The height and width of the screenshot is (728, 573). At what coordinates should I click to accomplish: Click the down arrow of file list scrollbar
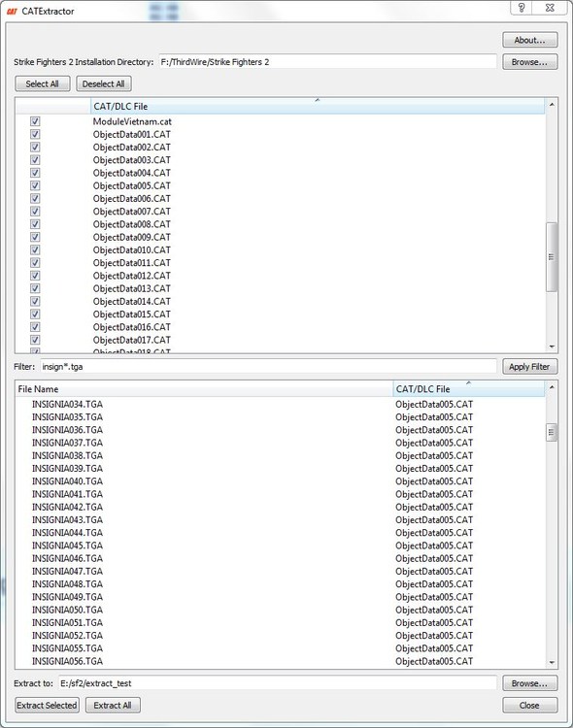tap(552, 663)
